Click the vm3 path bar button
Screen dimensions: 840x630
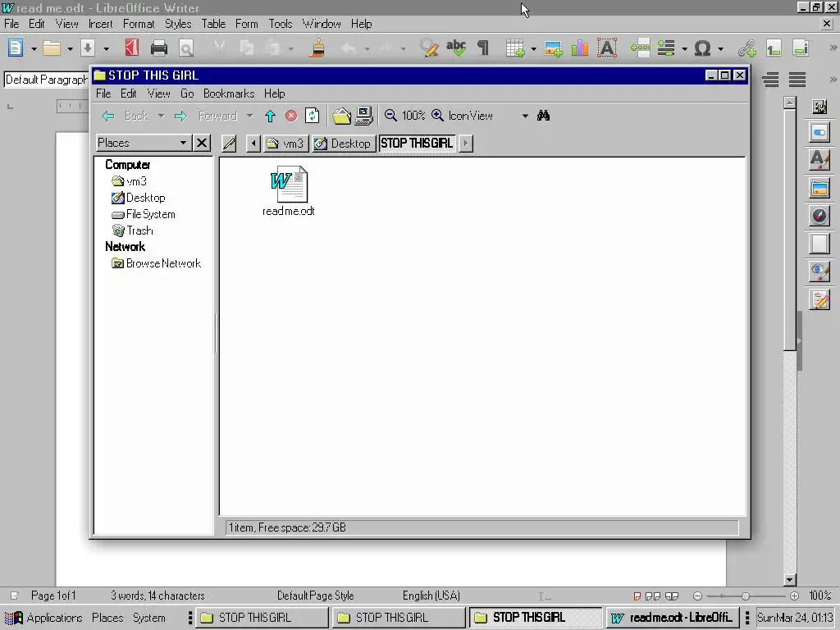[285, 144]
